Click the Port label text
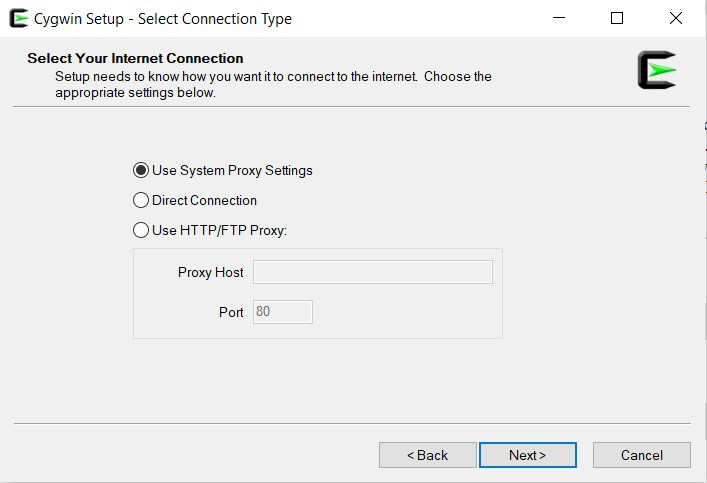 231,312
